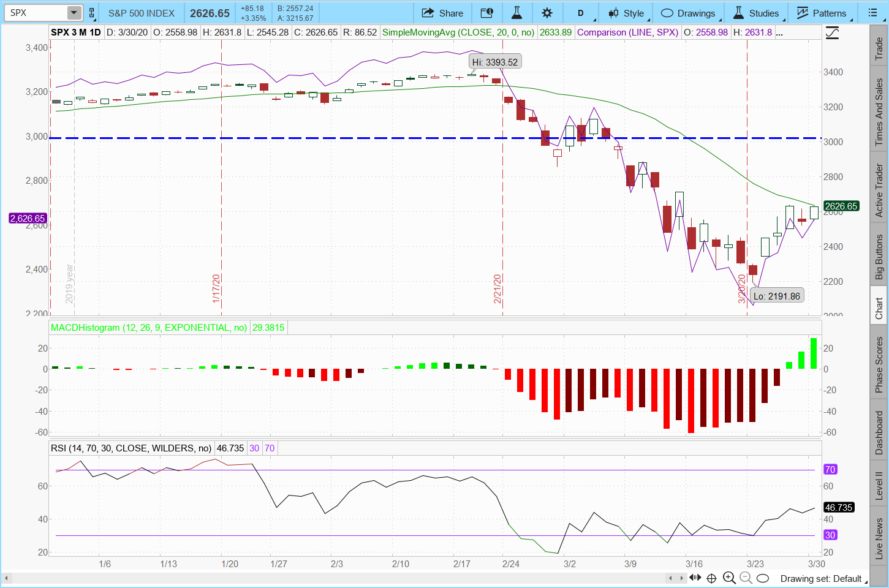Click the SimpleMovingAvg (CLOSE, 20, 0, no) label
This screenshot has height=588, width=889.
tap(458, 32)
